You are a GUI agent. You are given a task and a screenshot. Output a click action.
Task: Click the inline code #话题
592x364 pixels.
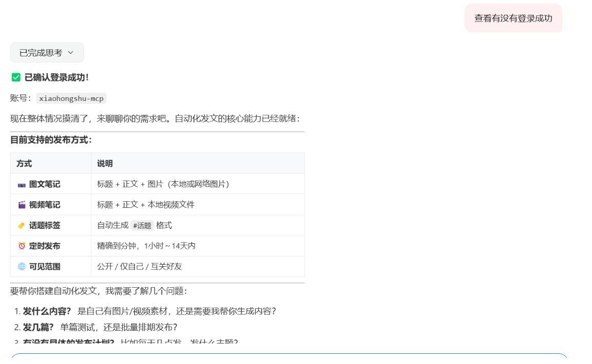point(142,226)
